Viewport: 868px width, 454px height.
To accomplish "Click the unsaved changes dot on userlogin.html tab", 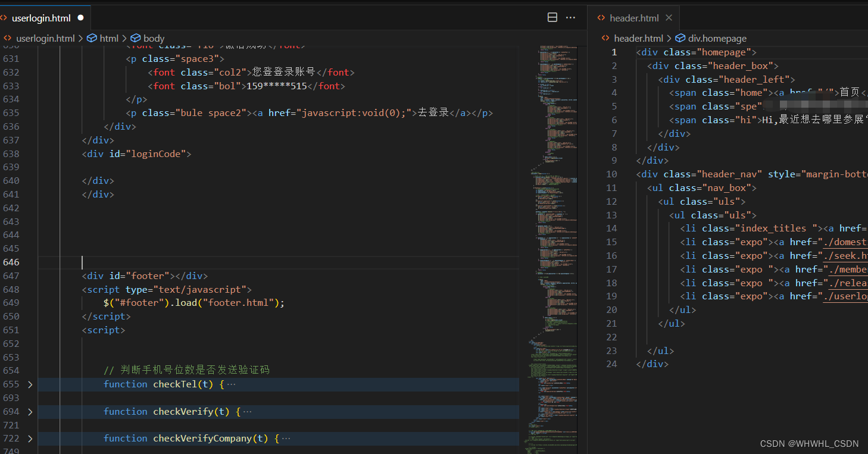I will pyautogui.click(x=80, y=18).
